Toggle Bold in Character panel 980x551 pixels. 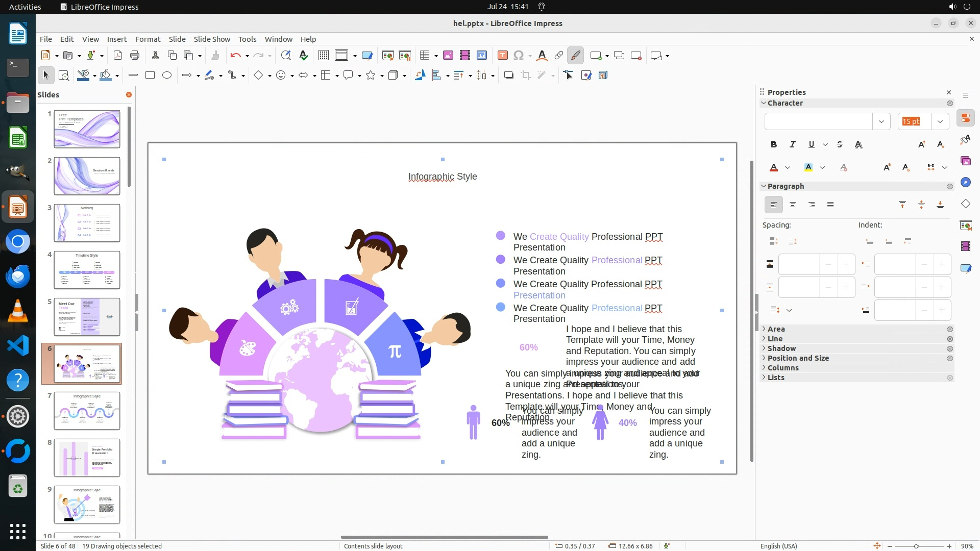coord(774,145)
